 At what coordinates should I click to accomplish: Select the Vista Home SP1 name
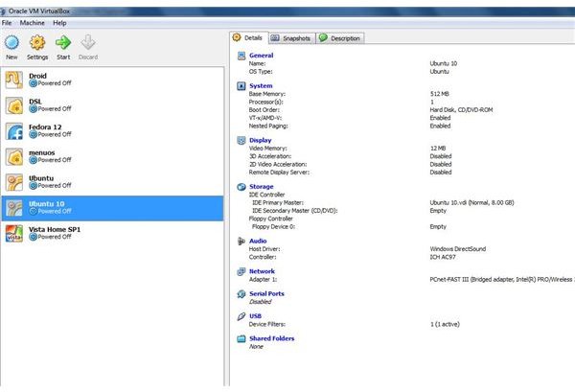pyautogui.click(x=55, y=230)
